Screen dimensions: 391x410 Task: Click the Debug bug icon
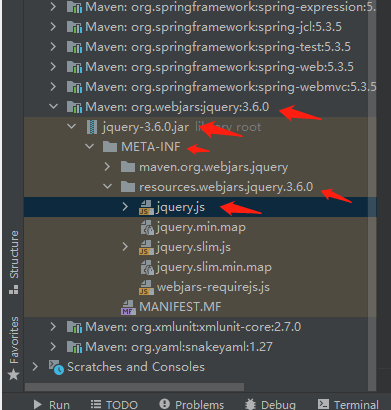tap(250, 404)
